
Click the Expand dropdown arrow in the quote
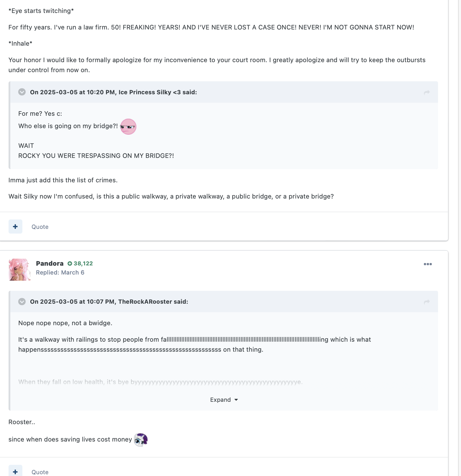point(236,400)
